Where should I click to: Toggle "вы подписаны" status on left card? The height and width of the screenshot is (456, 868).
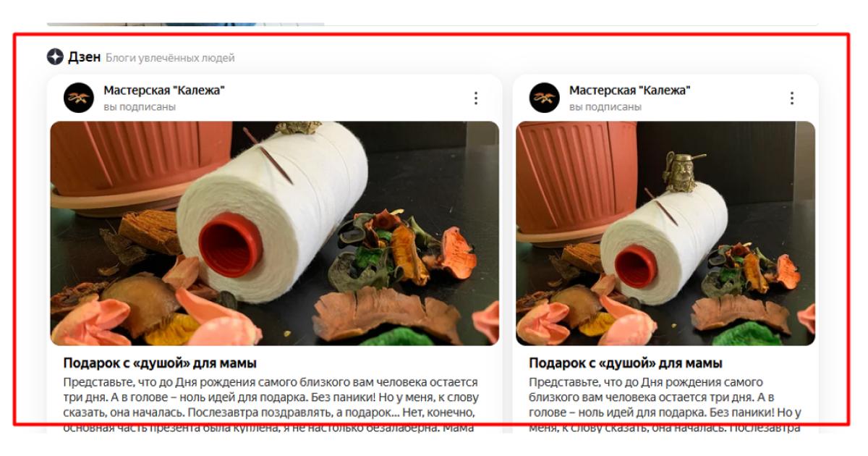coord(140,107)
